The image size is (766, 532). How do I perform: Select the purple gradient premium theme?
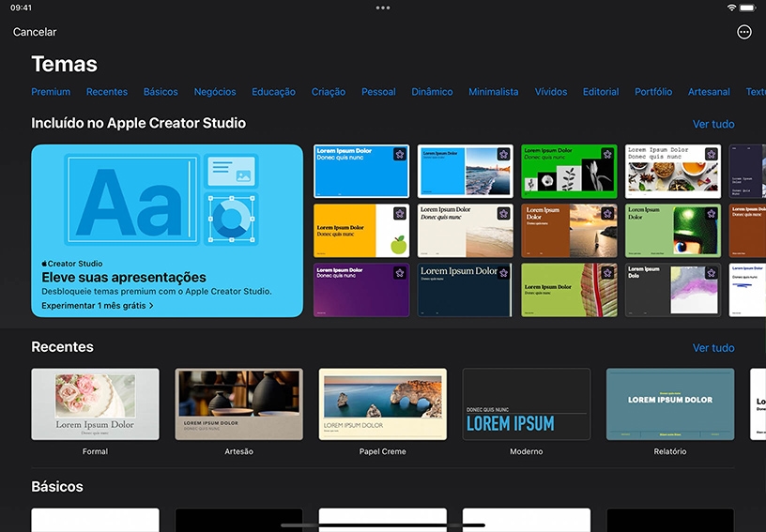coord(361,290)
